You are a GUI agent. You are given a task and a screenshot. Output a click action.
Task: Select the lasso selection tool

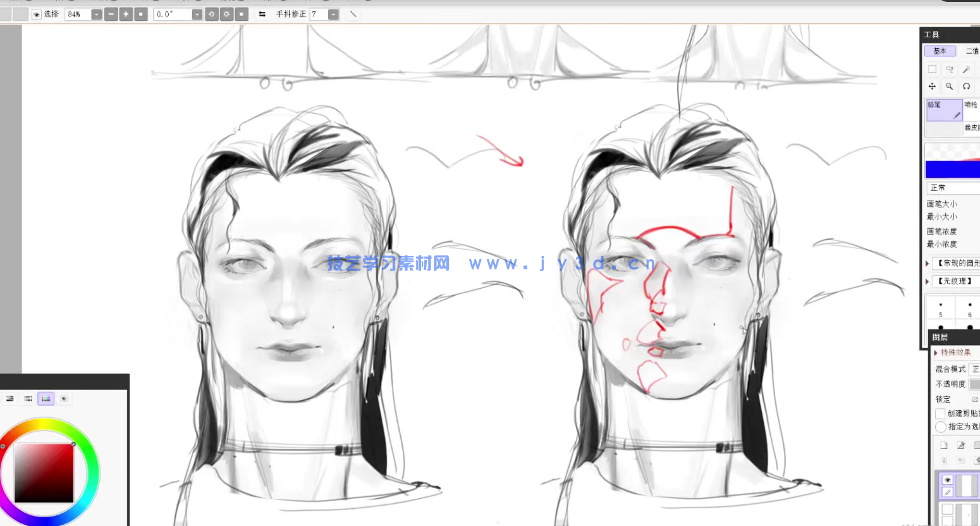[x=949, y=69]
